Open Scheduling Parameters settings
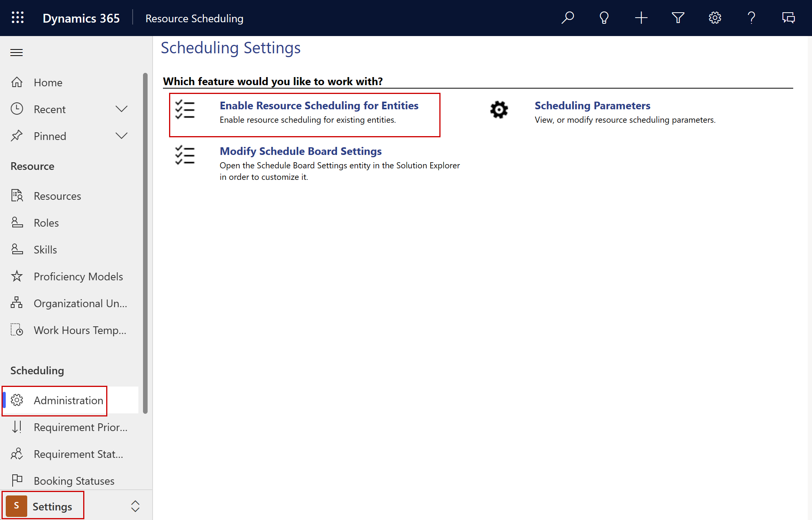Viewport: 812px width, 520px height. point(592,105)
